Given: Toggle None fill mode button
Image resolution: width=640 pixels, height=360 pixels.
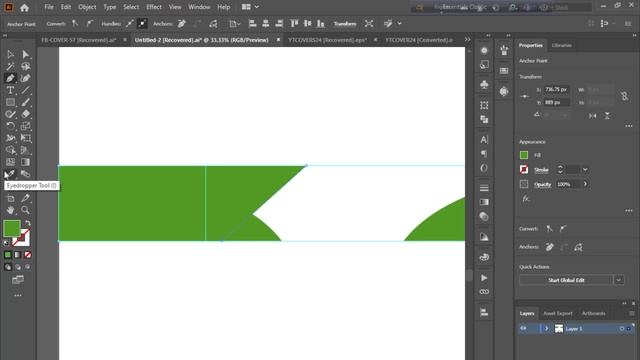Looking at the screenshot, I should click(x=27, y=255).
